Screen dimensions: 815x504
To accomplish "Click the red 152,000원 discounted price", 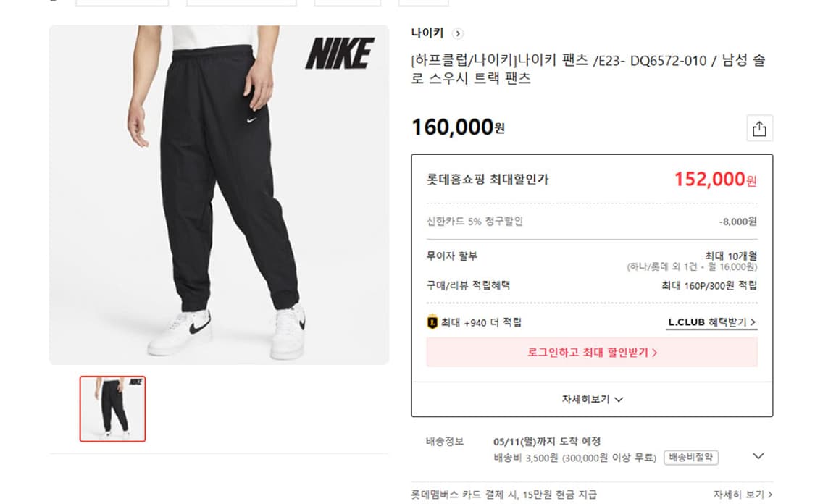I will tap(715, 179).
